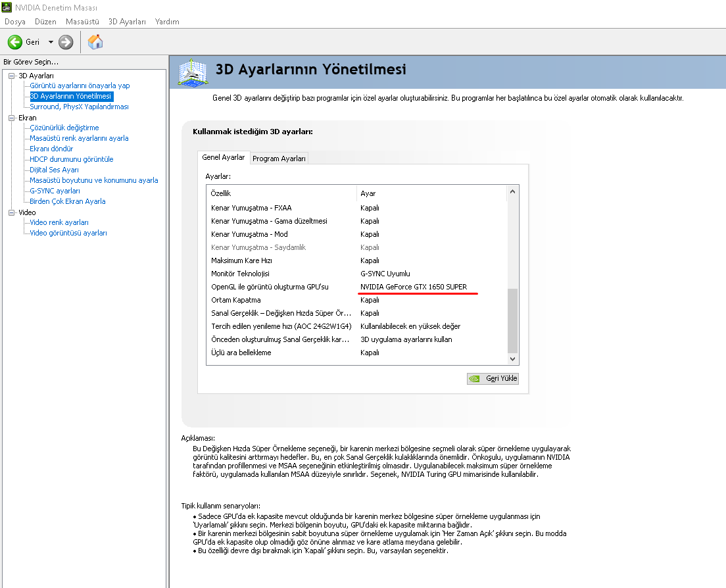
Task: Click the settings list scroll up arrow
Action: point(512,191)
